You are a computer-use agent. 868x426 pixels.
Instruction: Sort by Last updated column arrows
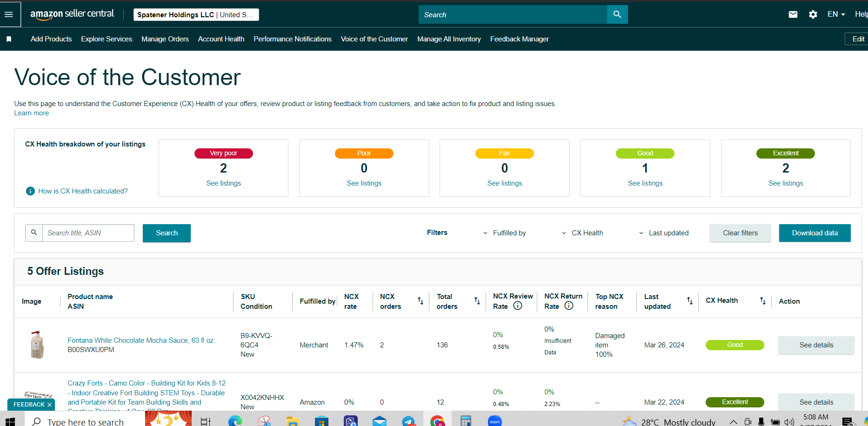[690, 301]
